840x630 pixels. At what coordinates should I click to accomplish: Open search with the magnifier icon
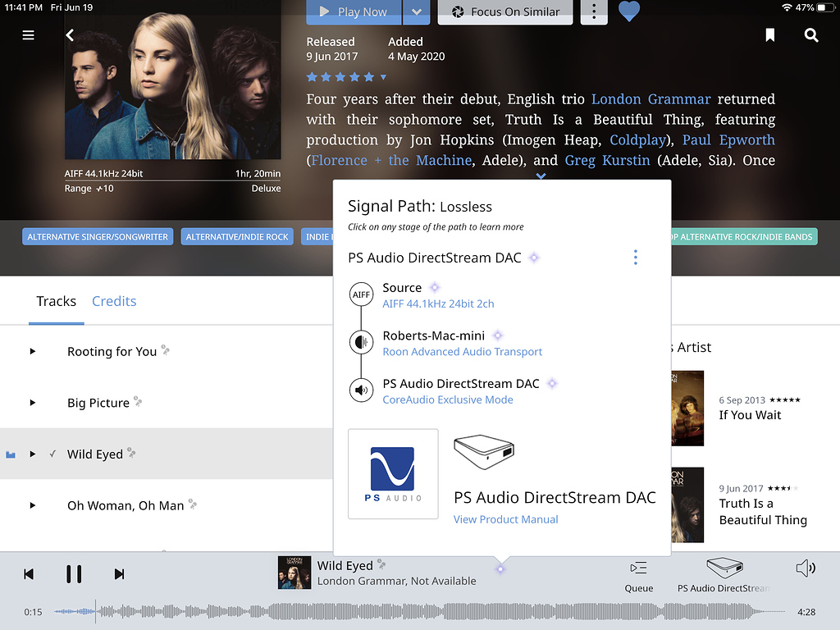click(811, 35)
